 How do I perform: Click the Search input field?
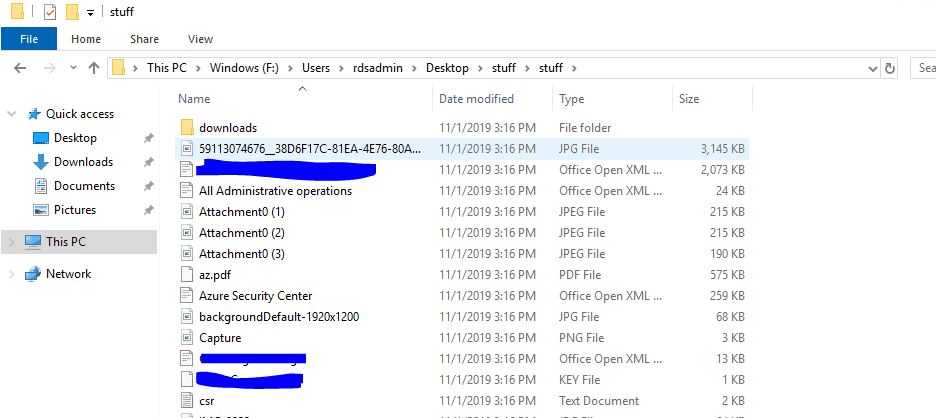click(x=924, y=68)
